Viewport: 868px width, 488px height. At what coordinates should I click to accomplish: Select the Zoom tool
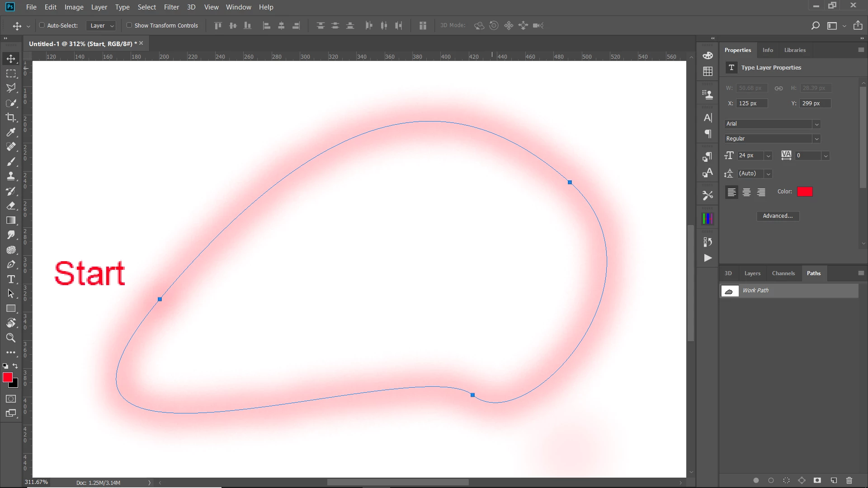point(11,338)
